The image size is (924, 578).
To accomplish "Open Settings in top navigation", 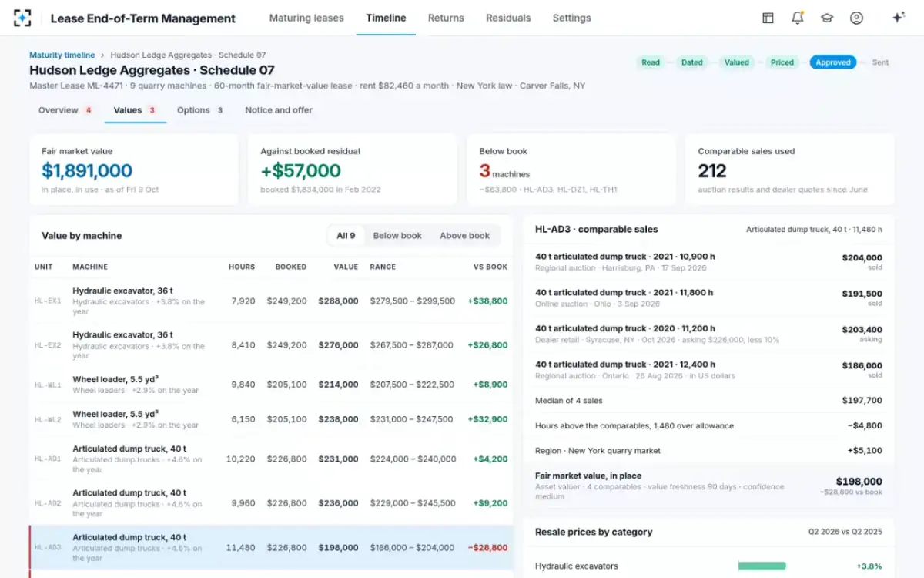I will point(572,18).
